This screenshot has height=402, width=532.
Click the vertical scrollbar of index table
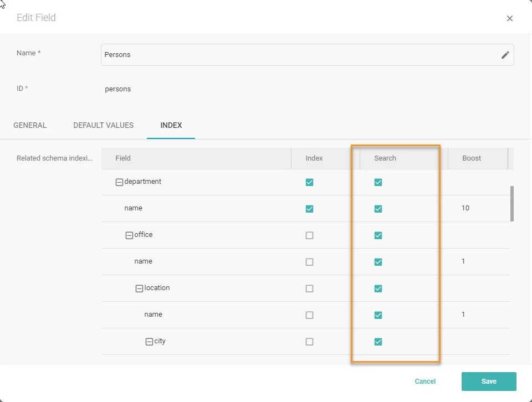[x=512, y=204]
